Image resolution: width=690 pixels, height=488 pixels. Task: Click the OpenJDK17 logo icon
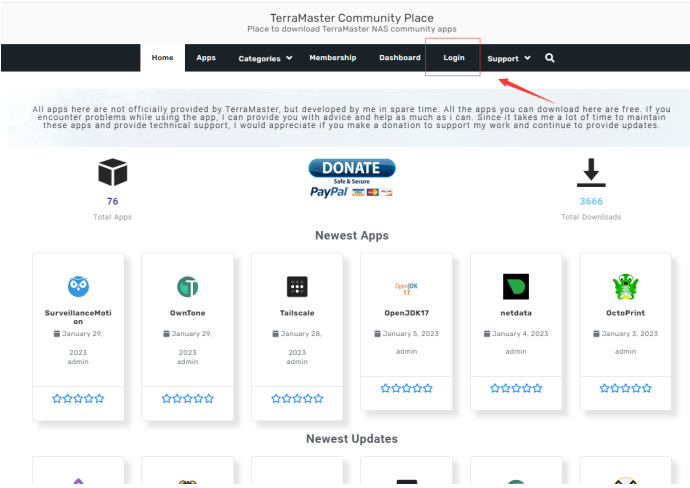(406, 289)
